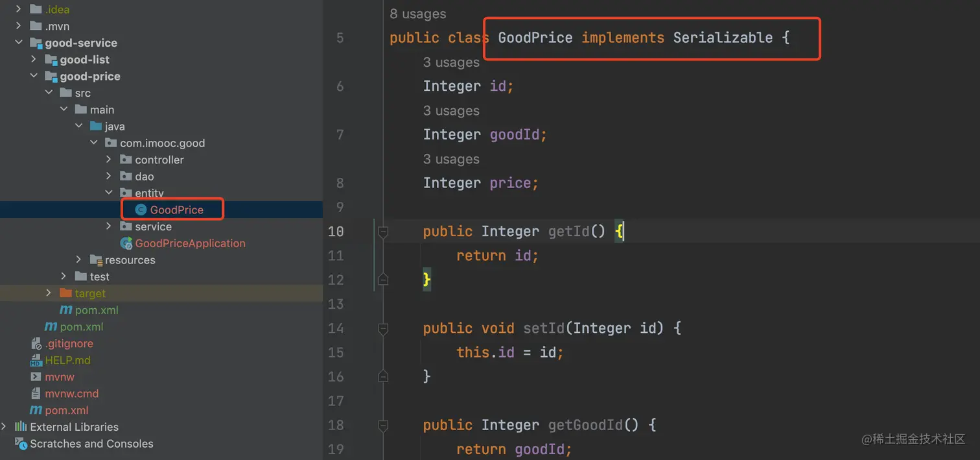
Task: Select HELP.md in the project tree
Action: coord(67,360)
